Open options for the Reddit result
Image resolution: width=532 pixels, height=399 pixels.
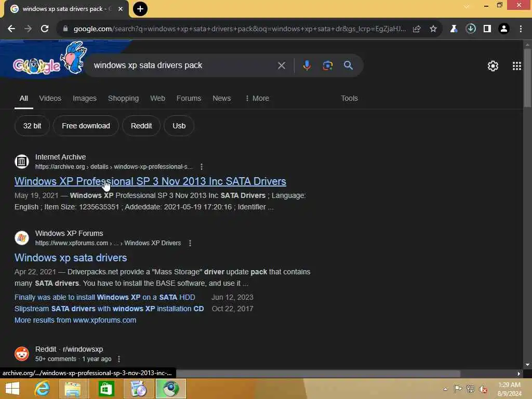point(119,359)
